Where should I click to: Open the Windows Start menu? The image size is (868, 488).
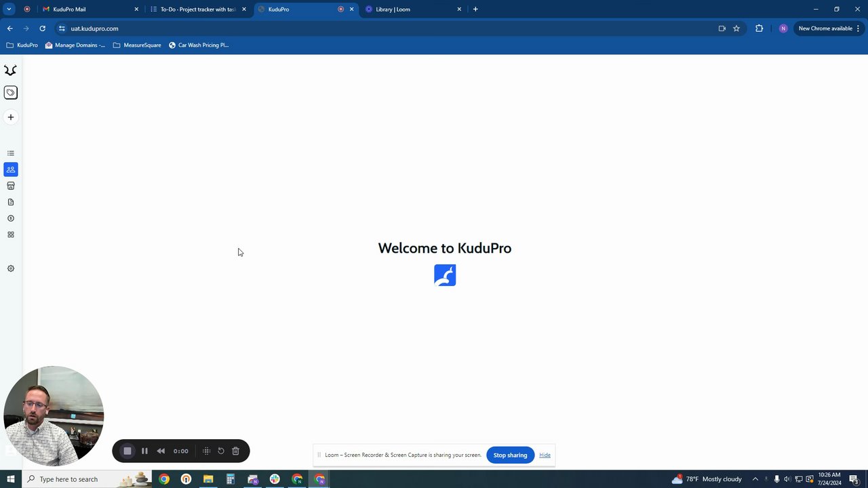[x=11, y=479]
